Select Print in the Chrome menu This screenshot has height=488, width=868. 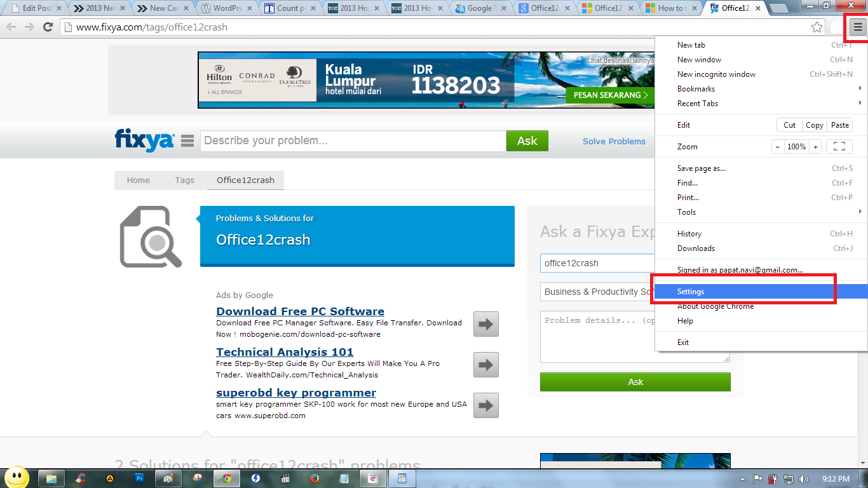761,198
